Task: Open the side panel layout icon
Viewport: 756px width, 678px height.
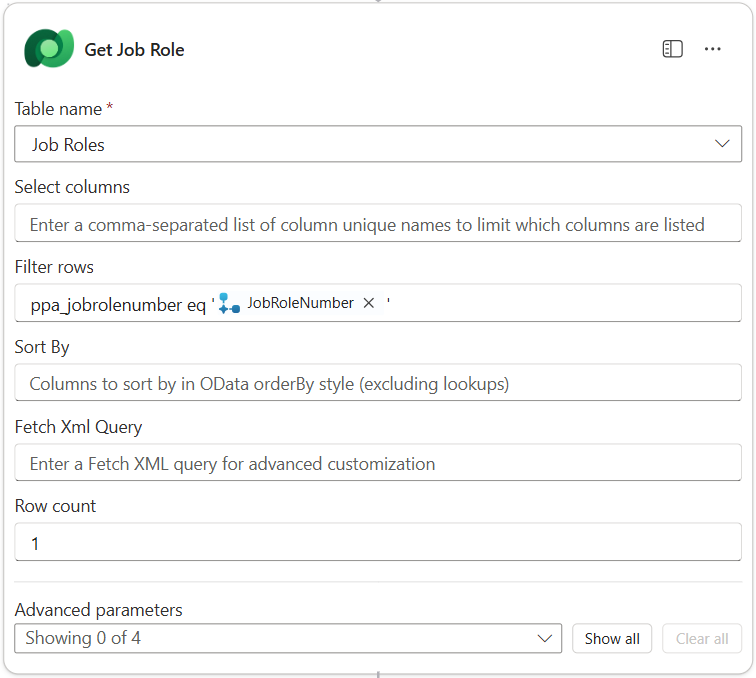Action: [x=672, y=49]
